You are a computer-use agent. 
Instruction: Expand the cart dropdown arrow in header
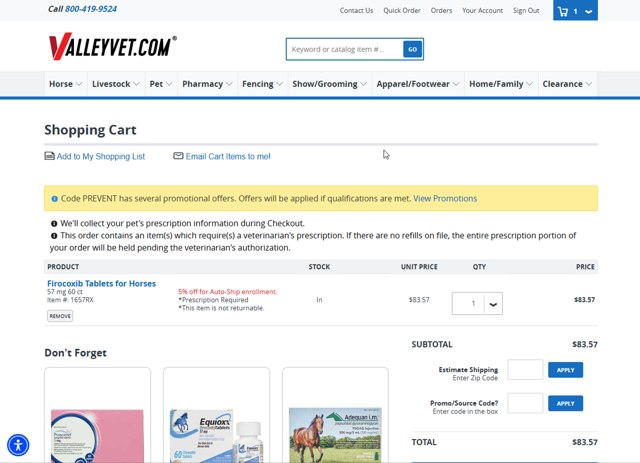(x=589, y=12)
